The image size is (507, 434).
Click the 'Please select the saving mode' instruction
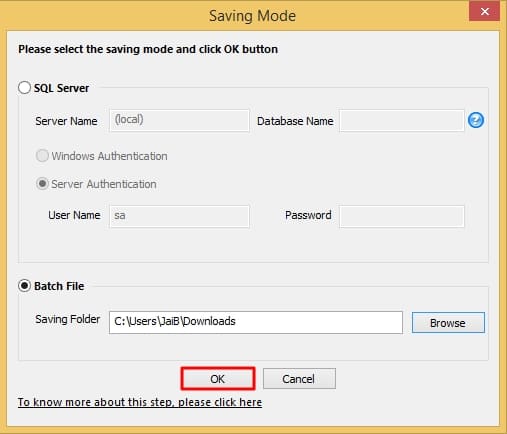click(x=148, y=49)
